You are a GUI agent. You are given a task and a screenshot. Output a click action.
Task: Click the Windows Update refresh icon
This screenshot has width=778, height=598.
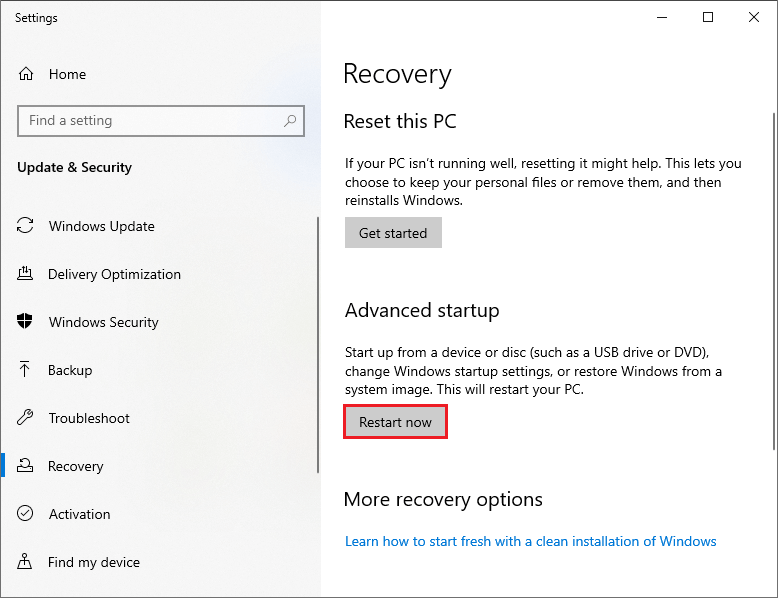click(25, 225)
